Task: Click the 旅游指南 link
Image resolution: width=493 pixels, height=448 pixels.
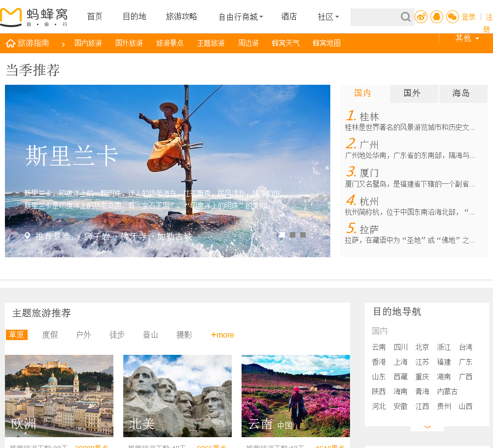Action: pos(34,43)
